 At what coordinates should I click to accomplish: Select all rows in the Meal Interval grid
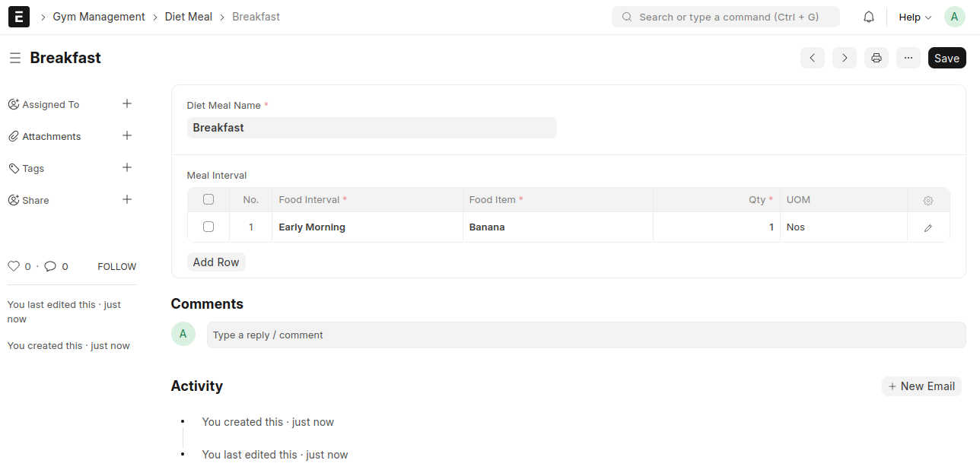point(208,198)
